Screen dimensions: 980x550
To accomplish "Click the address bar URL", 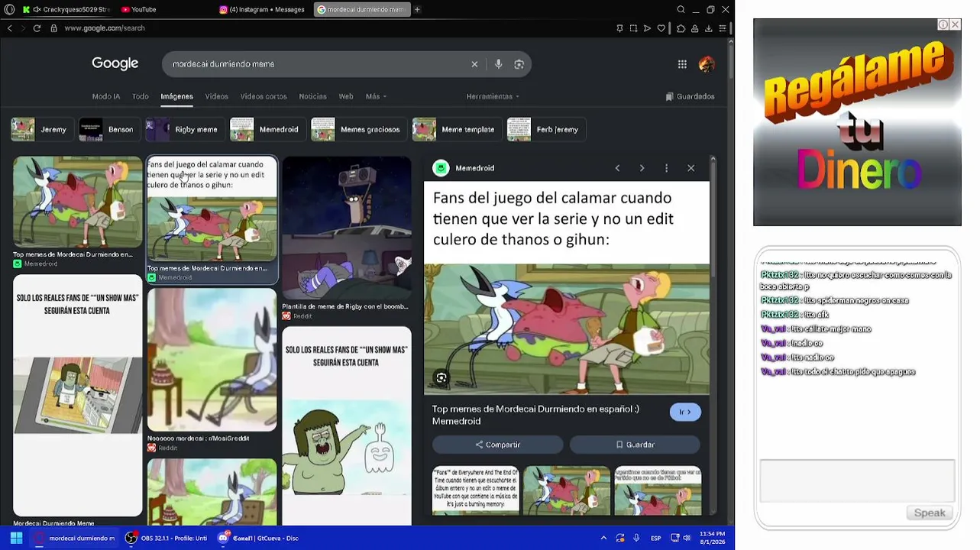I will click(105, 28).
